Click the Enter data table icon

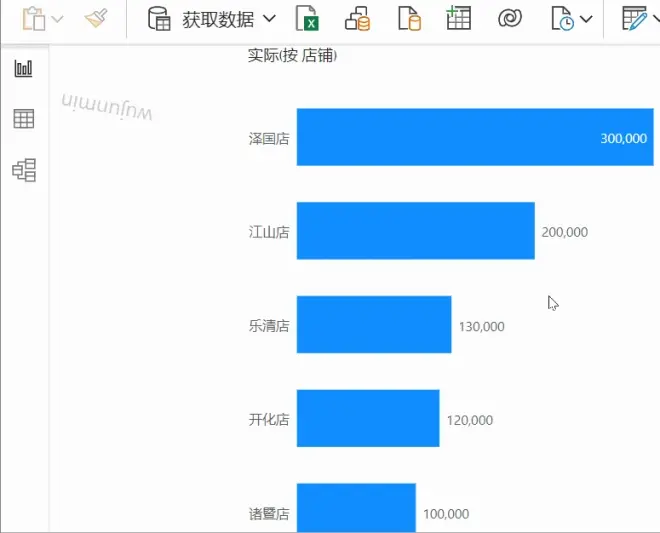coord(458,18)
